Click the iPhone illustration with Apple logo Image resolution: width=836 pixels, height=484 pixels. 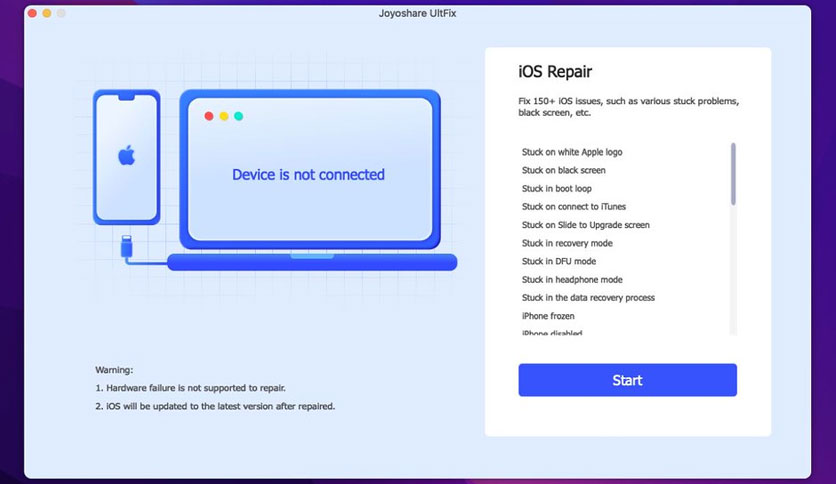point(127,157)
